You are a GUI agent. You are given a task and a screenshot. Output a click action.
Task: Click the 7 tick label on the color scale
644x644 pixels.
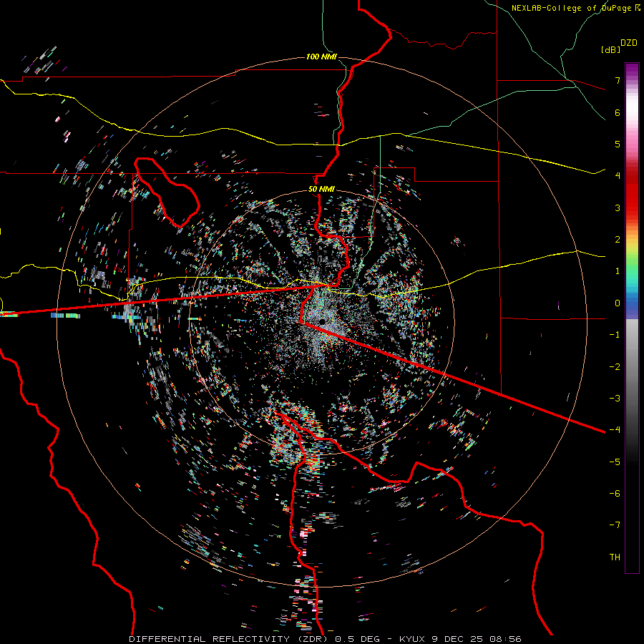[x=618, y=80]
